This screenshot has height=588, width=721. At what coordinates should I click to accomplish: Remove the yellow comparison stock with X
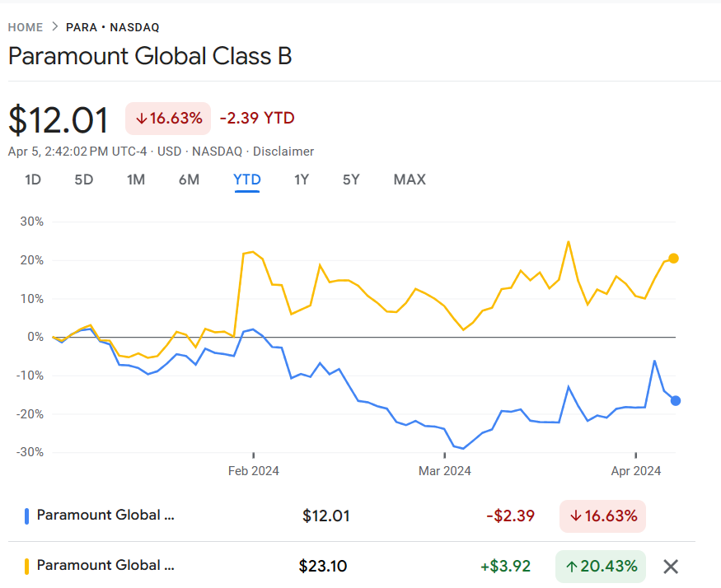671,567
